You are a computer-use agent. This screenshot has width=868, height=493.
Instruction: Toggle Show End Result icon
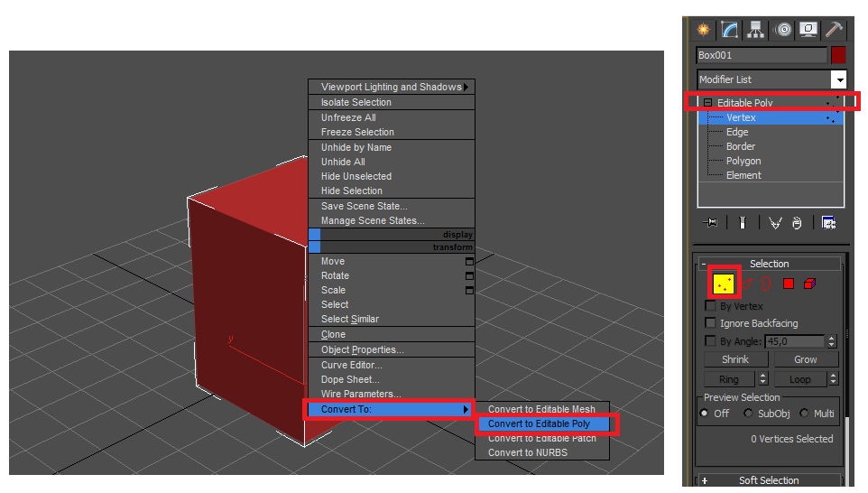point(743,223)
